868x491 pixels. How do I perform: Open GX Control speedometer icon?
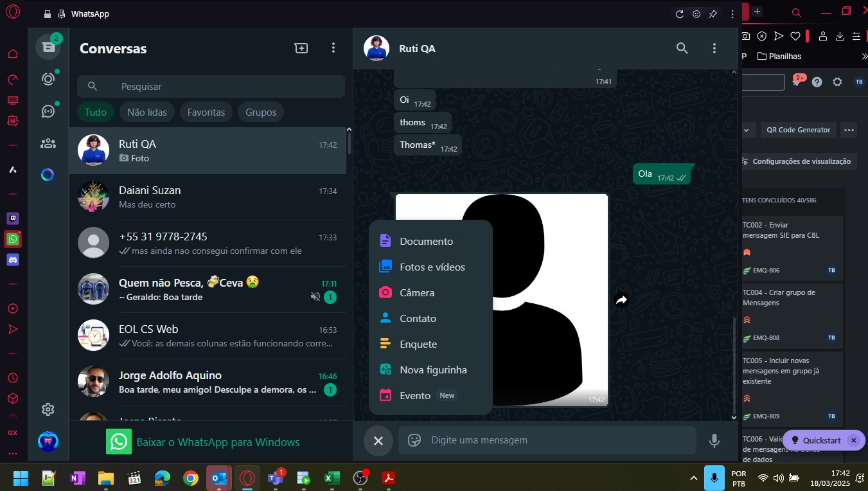coord(13,80)
